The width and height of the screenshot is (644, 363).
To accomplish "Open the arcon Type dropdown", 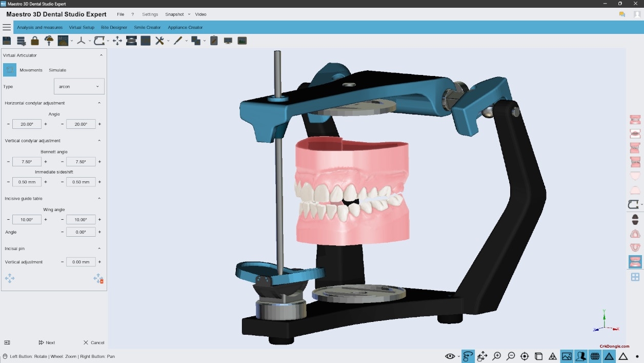I will [x=78, y=86].
